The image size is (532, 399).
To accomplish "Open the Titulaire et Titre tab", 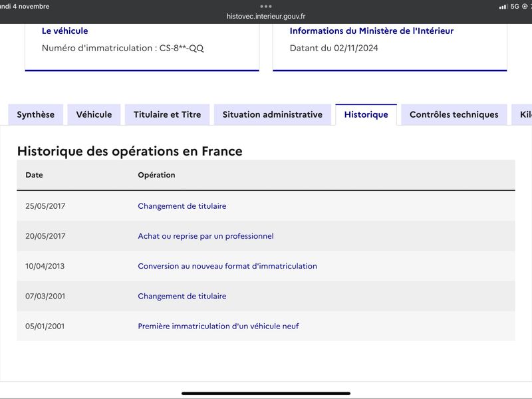I will tap(168, 114).
